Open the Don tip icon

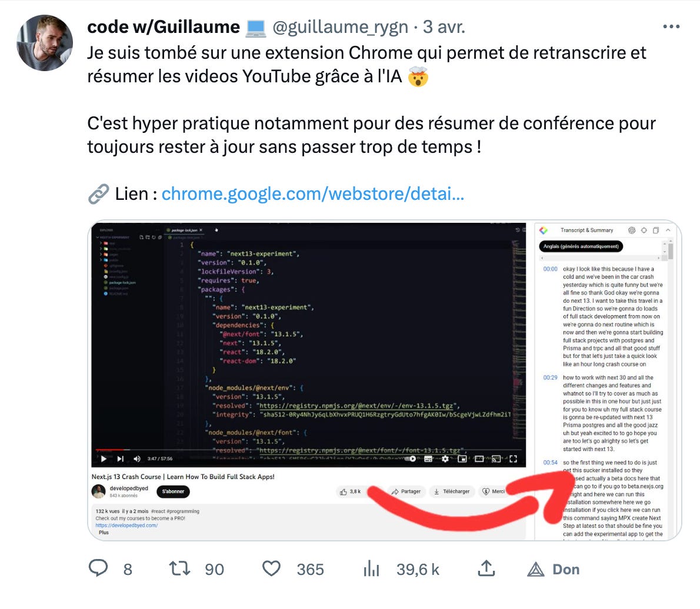(536, 569)
